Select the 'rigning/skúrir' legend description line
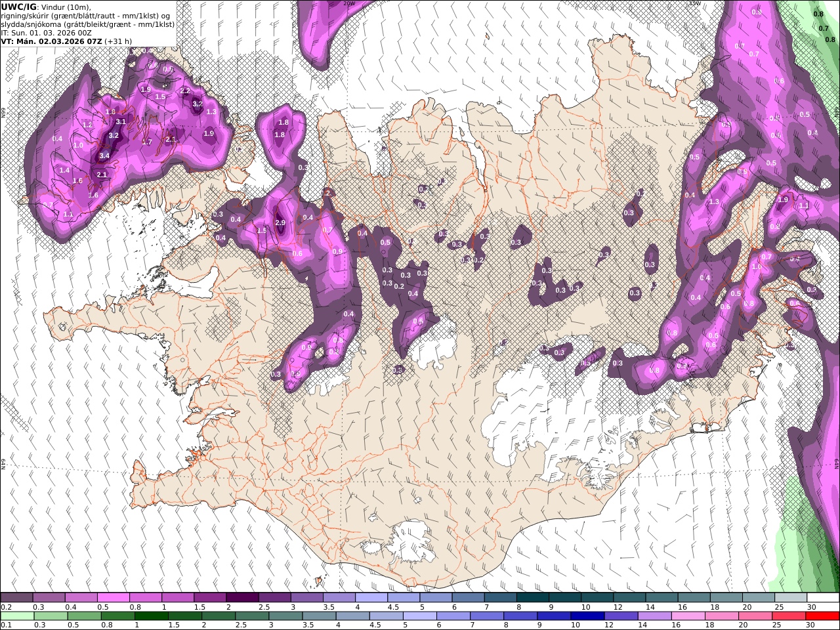This screenshot has width=840, height=630. 86,15
